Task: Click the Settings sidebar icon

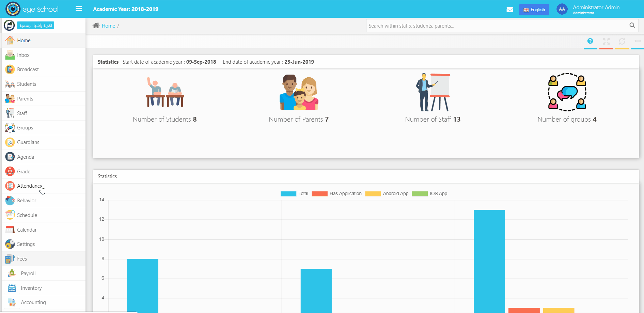Action: (10, 244)
